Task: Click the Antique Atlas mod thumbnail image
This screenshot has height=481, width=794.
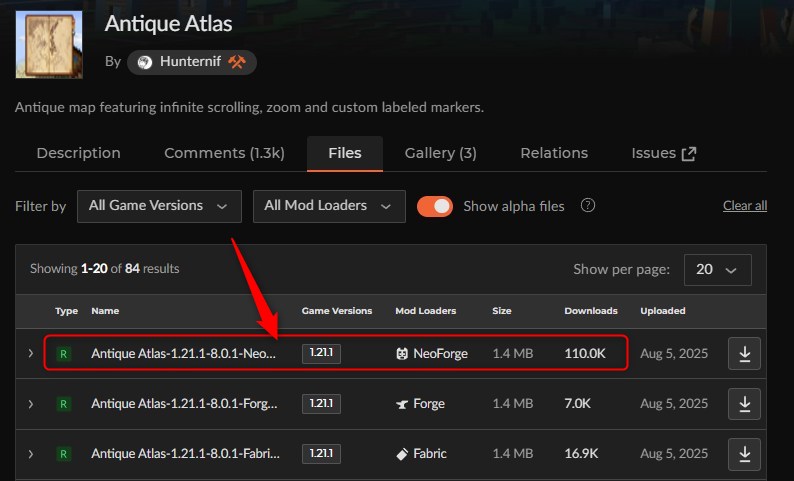Action: (49, 45)
